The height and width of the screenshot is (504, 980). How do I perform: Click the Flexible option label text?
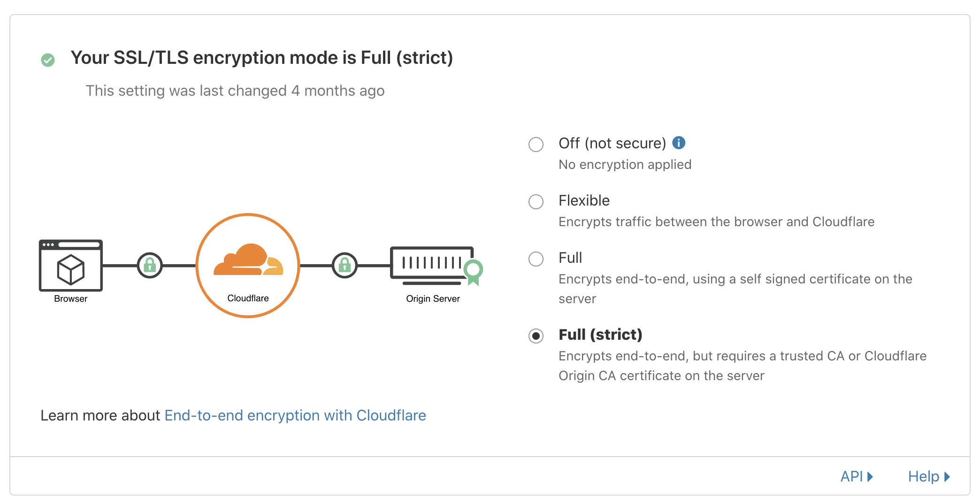pos(584,200)
